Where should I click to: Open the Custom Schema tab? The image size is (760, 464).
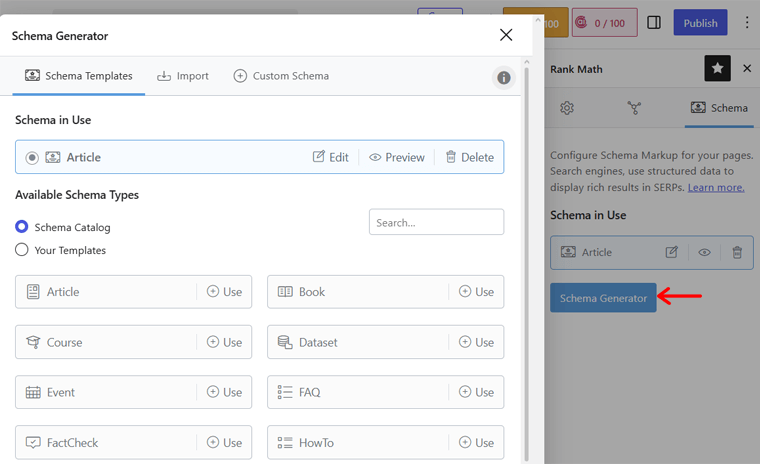click(281, 76)
